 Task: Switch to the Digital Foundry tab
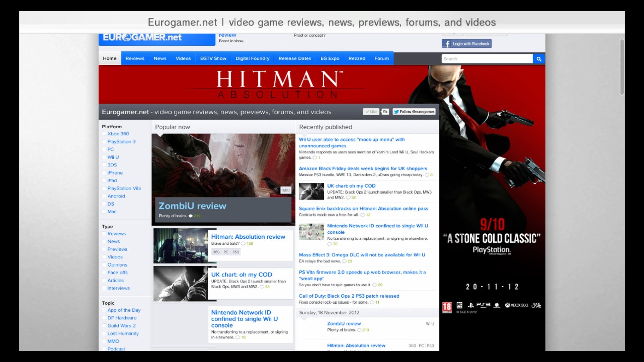[252, 58]
